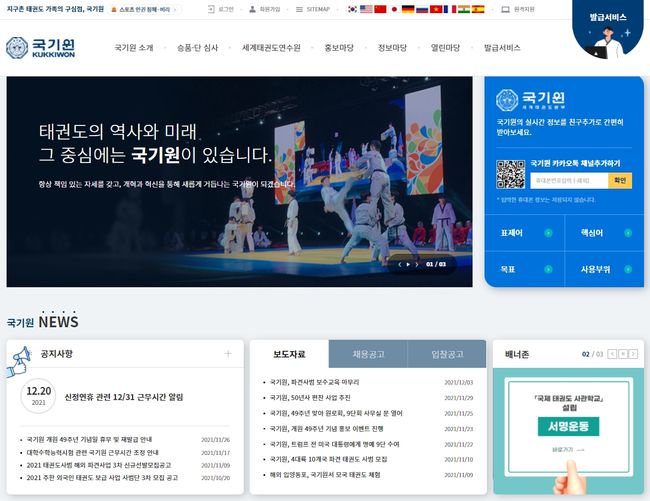650x501 pixels.
Task: Switch language with the US flag
Action: click(x=366, y=9)
